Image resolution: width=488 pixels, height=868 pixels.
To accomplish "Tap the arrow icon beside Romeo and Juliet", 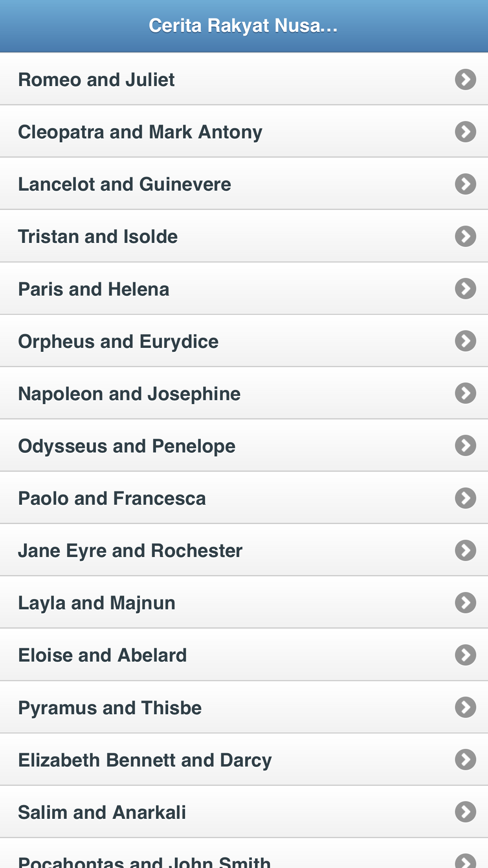I will (466, 80).
